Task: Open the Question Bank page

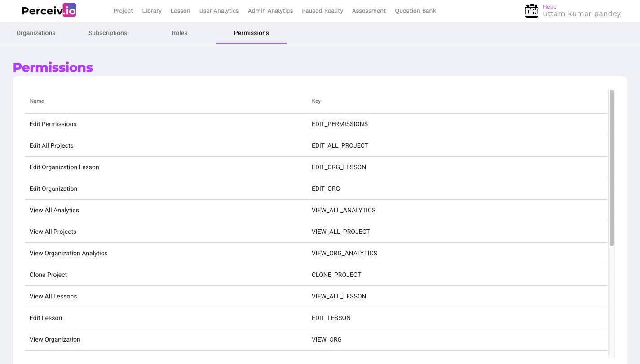Action: click(415, 11)
